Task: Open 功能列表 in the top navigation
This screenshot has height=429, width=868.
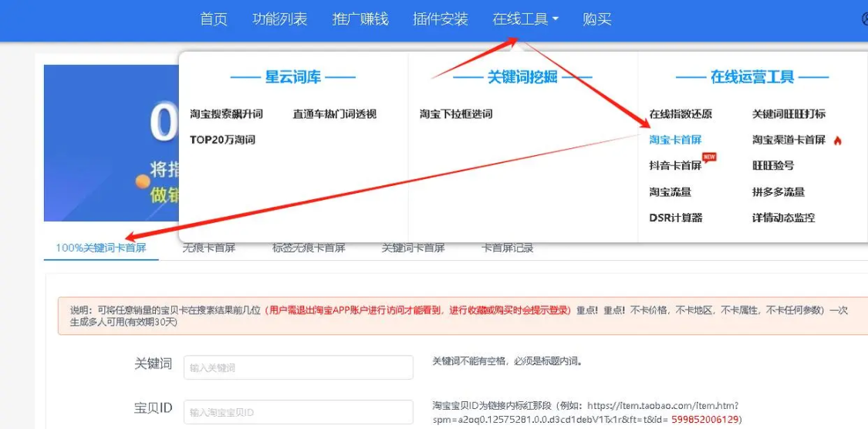Action: pos(279,19)
